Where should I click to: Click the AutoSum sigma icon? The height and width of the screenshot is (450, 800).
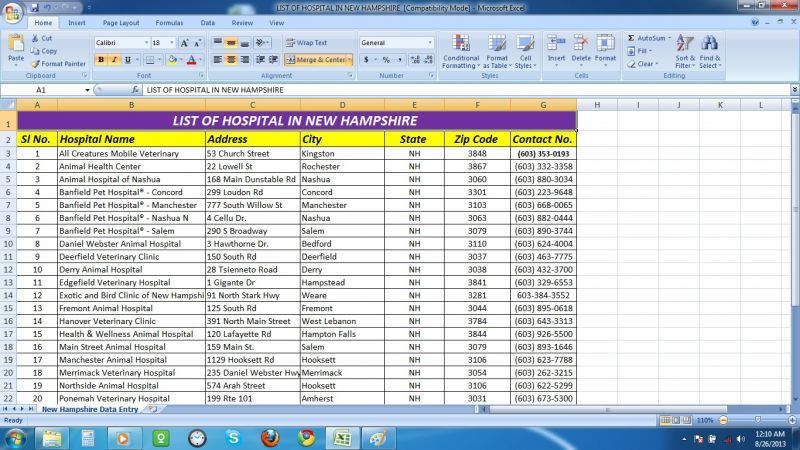coord(631,38)
